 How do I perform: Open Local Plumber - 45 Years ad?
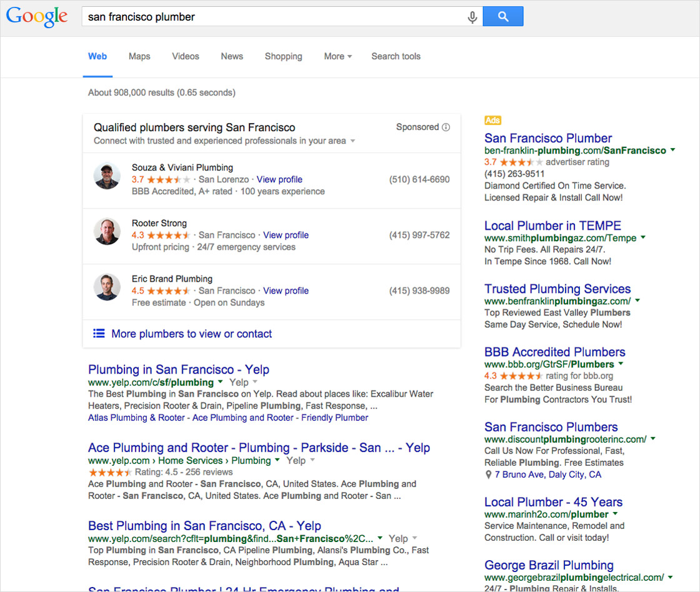pyautogui.click(x=554, y=502)
